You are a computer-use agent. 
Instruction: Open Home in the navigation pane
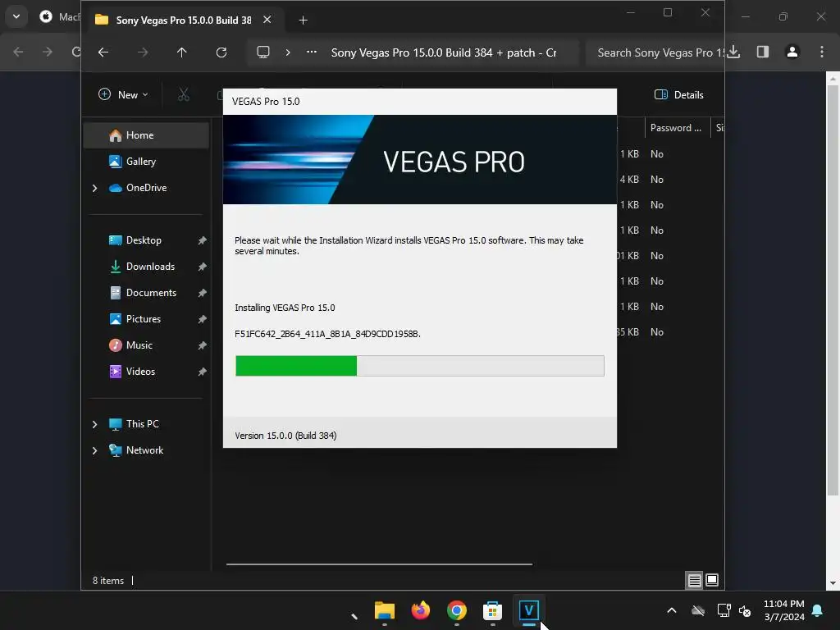(x=146, y=135)
